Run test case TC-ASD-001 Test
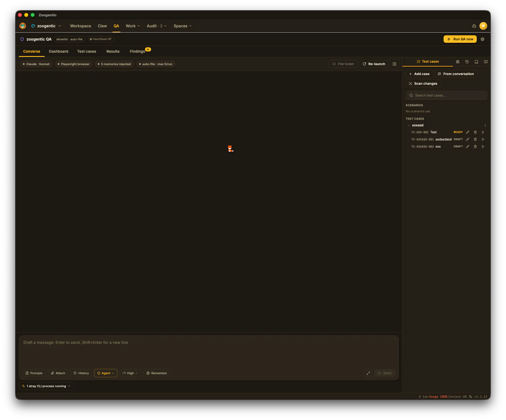Screen dimensions: 506x420 (x=483, y=132)
